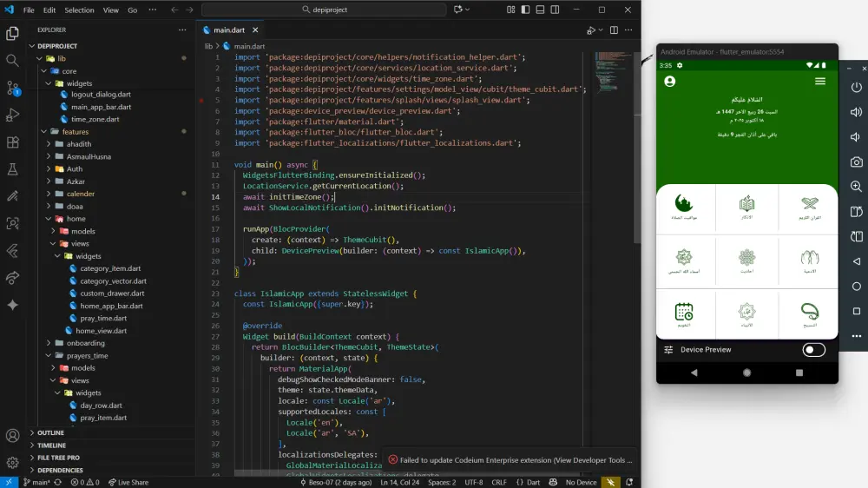Open the Run and Debug view

[13, 115]
